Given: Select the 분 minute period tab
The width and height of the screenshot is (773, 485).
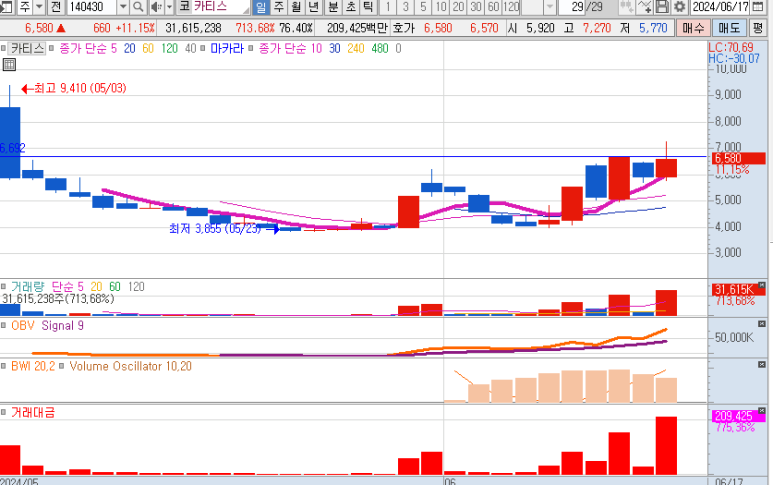Looking at the screenshot, I should 333,7.
